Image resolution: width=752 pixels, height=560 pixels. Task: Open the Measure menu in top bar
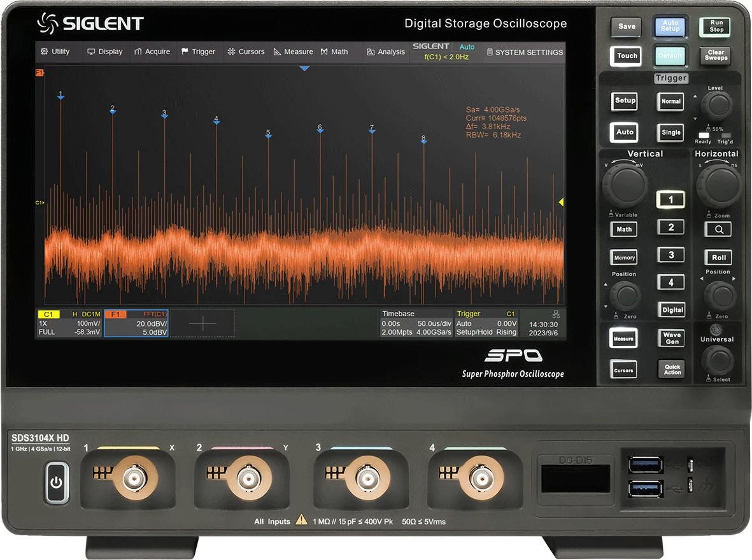[293, 52]
